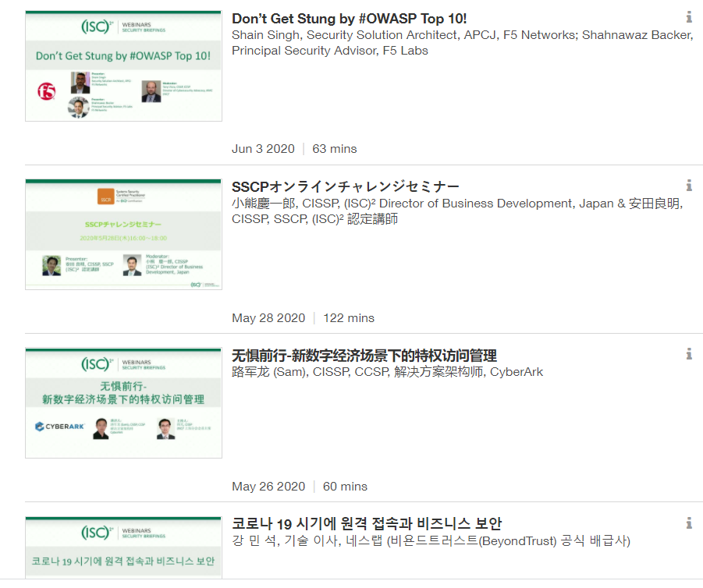This screenshot has height=588, width=703.
Task: Click (ISC)² logo in OWASP thumbnail
Action: pyautogui.click(x=97, y=27)
